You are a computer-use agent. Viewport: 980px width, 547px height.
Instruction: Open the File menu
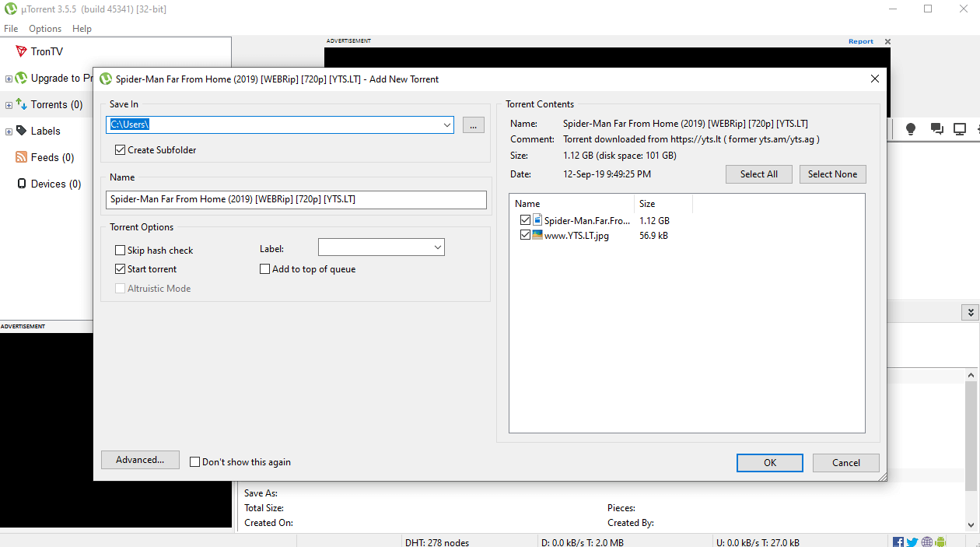click(x=11, y=29)
